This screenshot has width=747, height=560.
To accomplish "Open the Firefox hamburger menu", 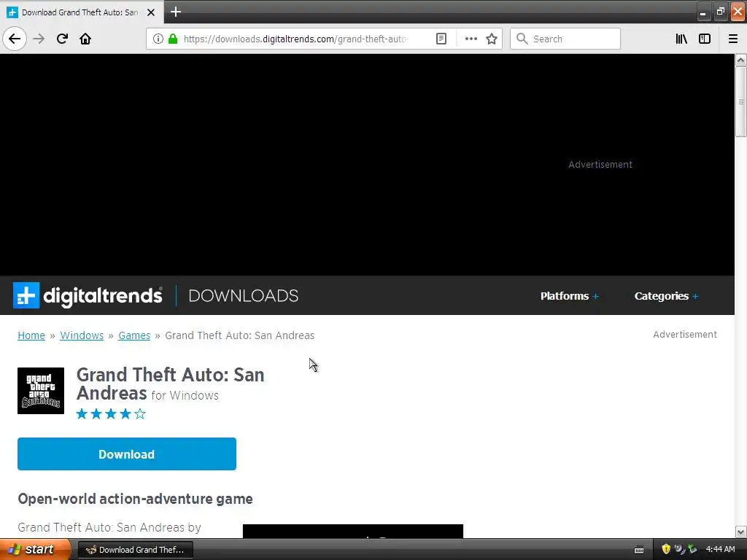I will click(x=733, y=39).
